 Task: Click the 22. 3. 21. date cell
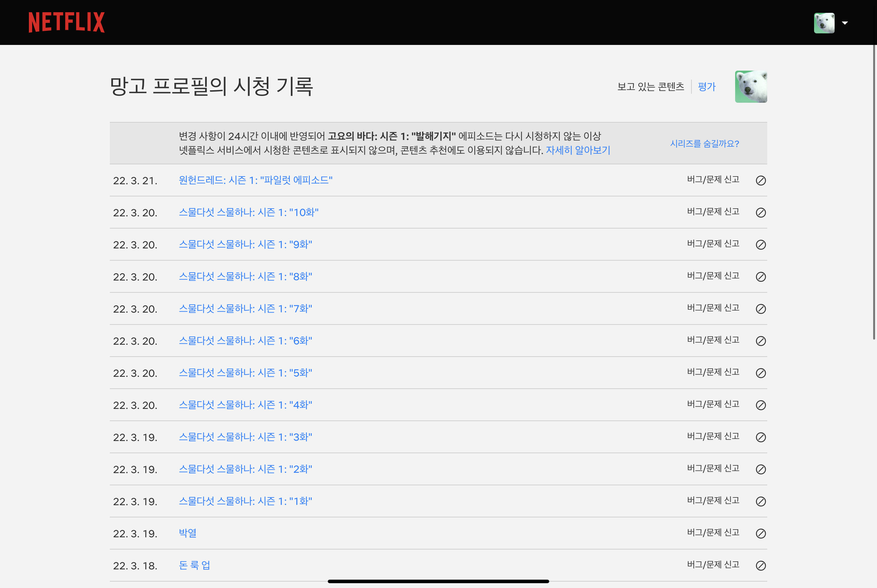pyautogui.click(x=135, y=181)
